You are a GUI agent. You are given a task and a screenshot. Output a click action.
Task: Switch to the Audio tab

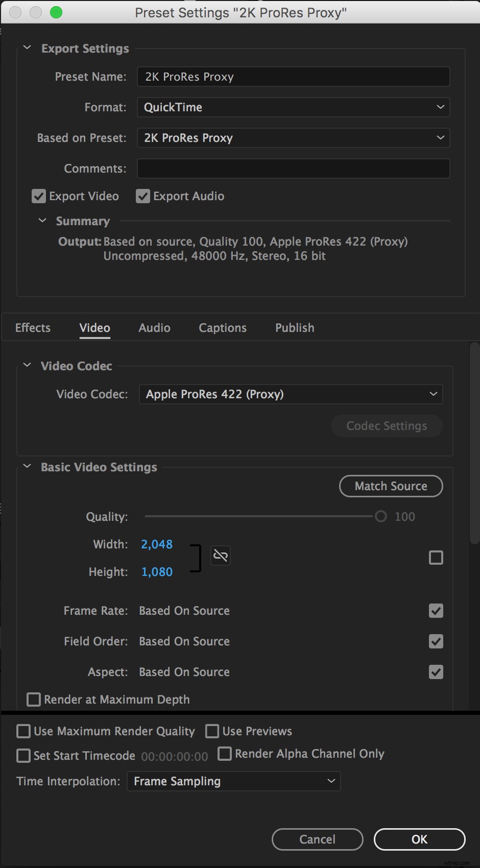[154, 328]
